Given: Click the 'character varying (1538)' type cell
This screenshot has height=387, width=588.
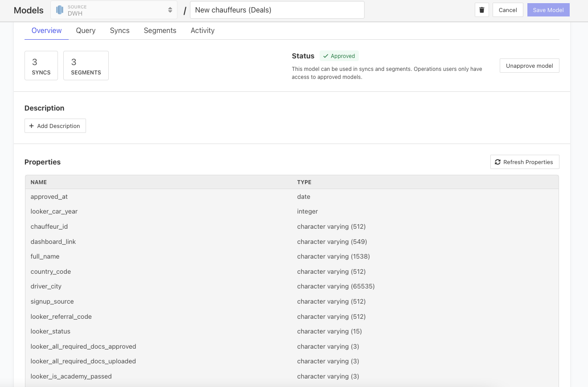Looking at the screenshot, I should click(x=333, y=256).
